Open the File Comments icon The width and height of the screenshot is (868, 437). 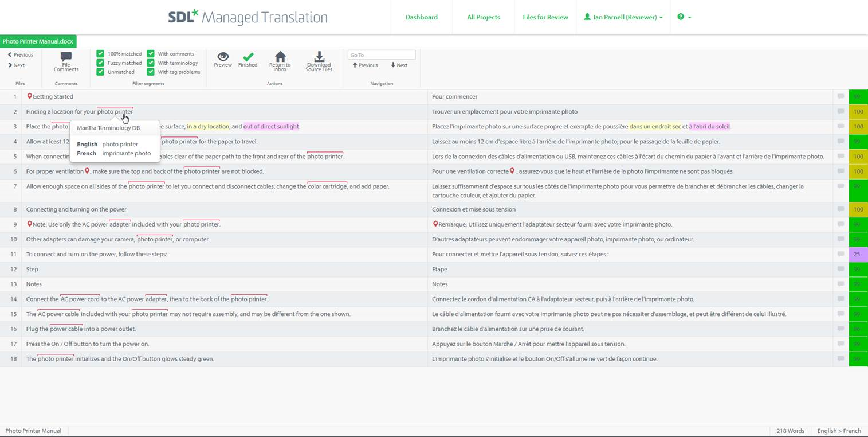click(x=66, y=57)
